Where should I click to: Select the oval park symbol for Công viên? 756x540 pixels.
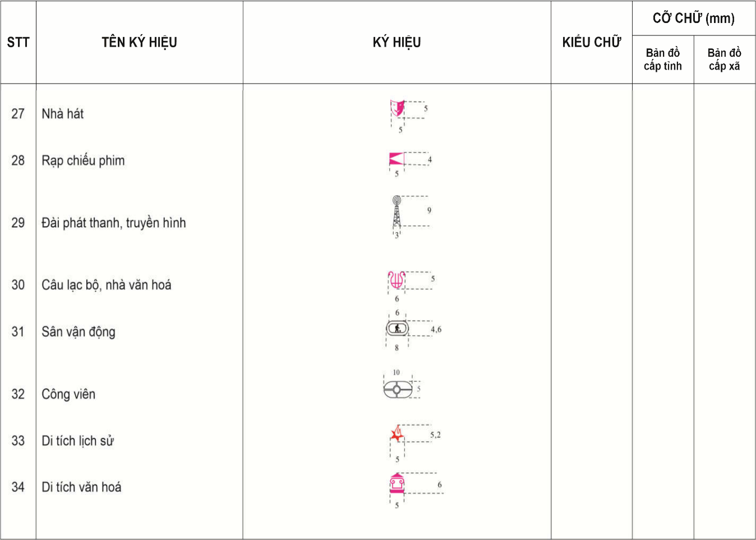pyautogui.click(x=398, y=389)
